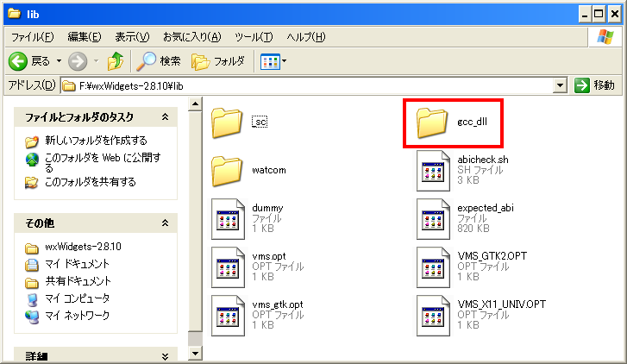627x364 pixels.
Task: Go up one folder level icon
Action: coord(116,61)
